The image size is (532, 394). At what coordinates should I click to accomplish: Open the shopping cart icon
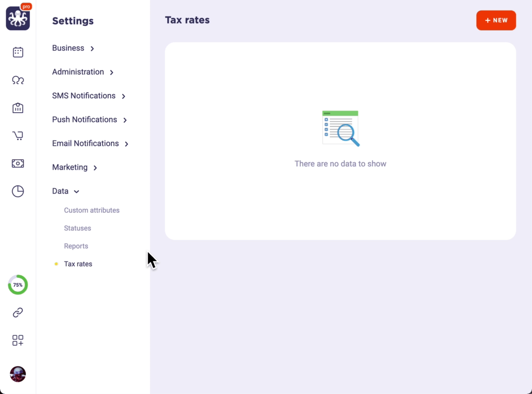point(18,135)
